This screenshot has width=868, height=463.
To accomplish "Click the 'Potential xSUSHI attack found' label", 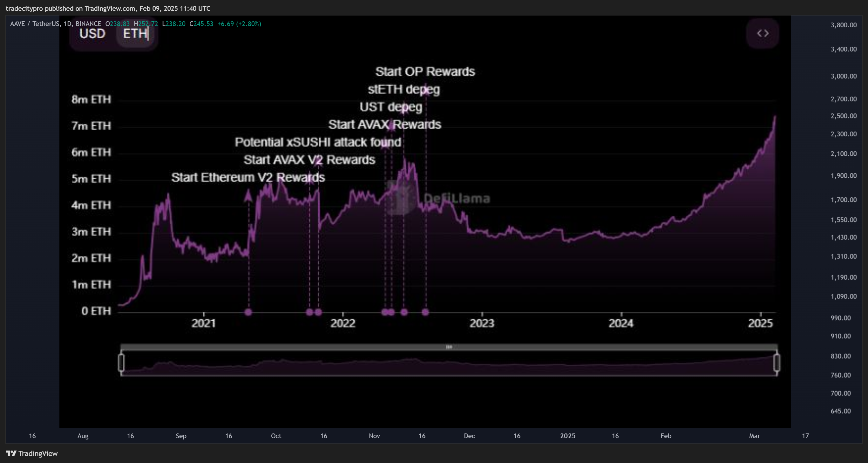I will click(318, 142).
